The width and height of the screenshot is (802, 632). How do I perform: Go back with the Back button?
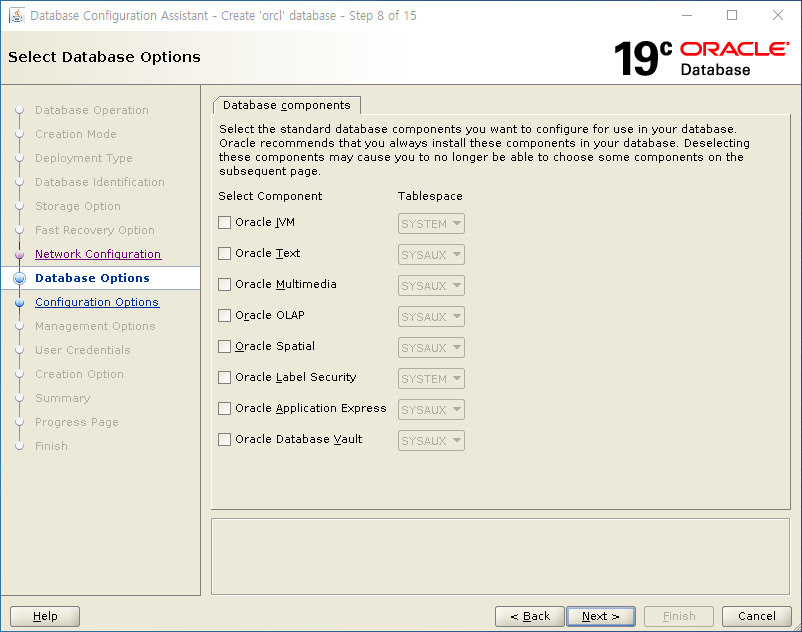coord(530,616)
